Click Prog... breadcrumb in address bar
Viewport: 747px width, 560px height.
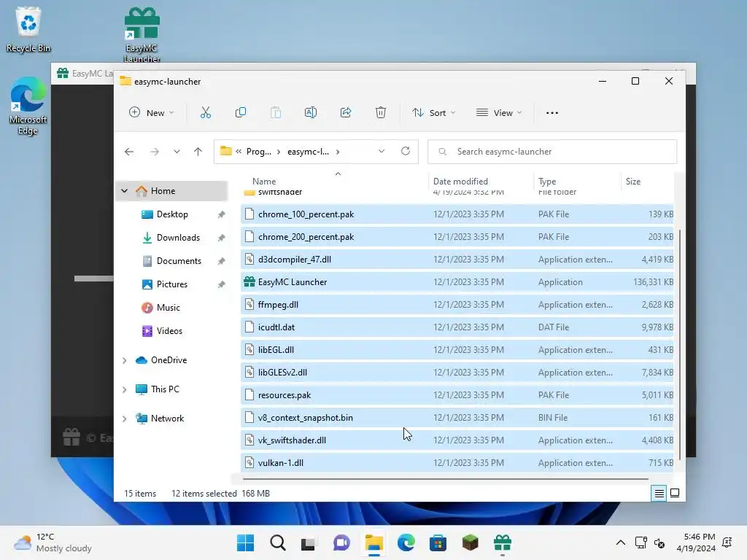point(259,152)
